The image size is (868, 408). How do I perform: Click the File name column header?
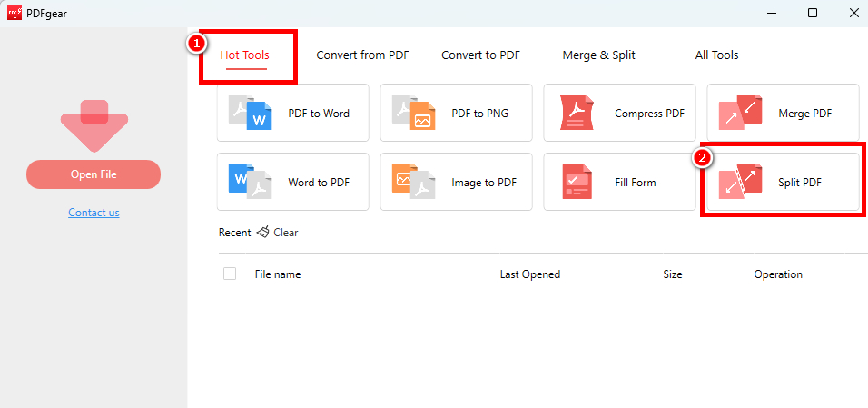click(x=278, y=274)
